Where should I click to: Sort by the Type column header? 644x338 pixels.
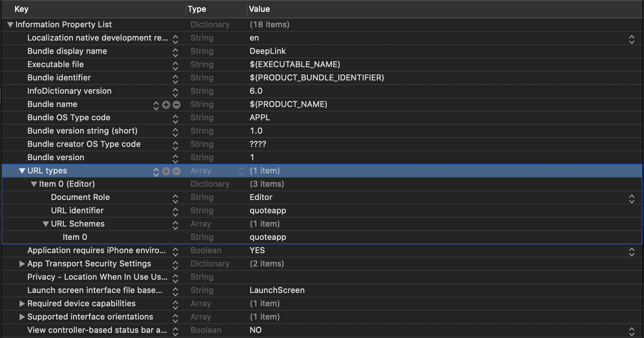pos(197,9)
